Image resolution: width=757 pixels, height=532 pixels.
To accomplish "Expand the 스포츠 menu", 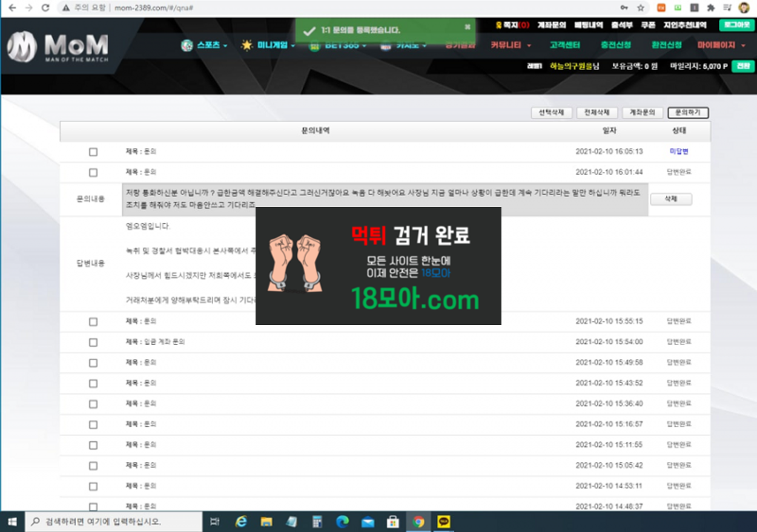I will pyautogui.click(x=204, y=45).
